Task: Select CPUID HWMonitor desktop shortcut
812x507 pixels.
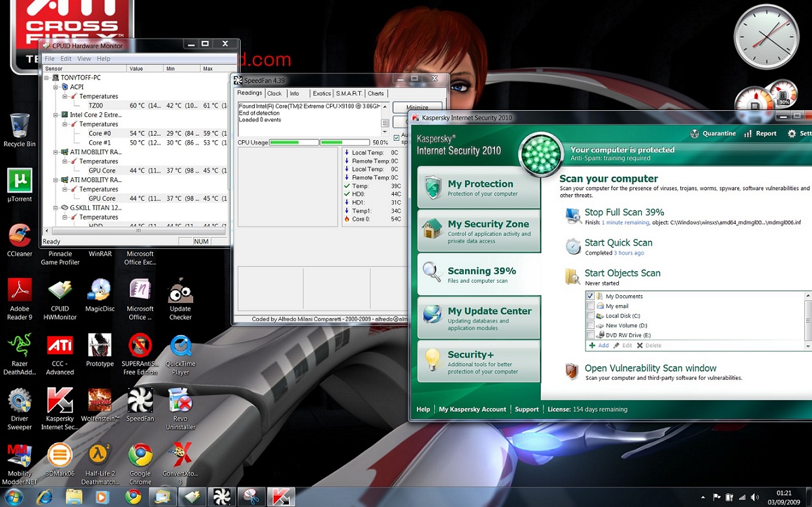Action: 60,299
